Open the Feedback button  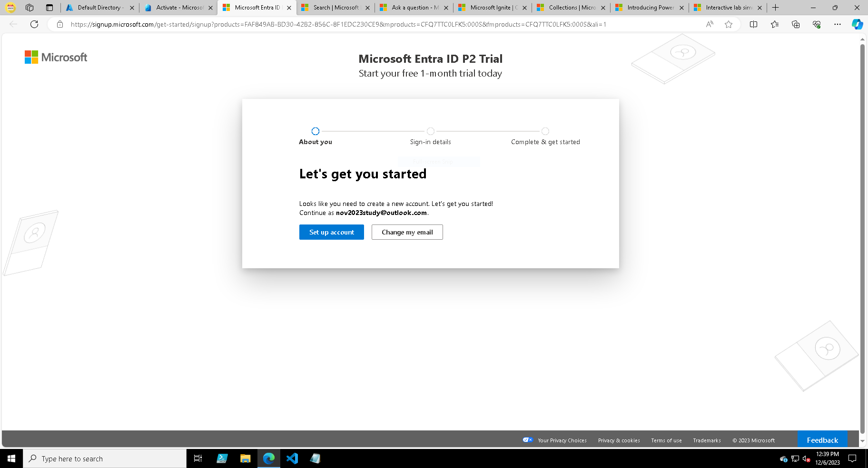click(x=822, y=440)
